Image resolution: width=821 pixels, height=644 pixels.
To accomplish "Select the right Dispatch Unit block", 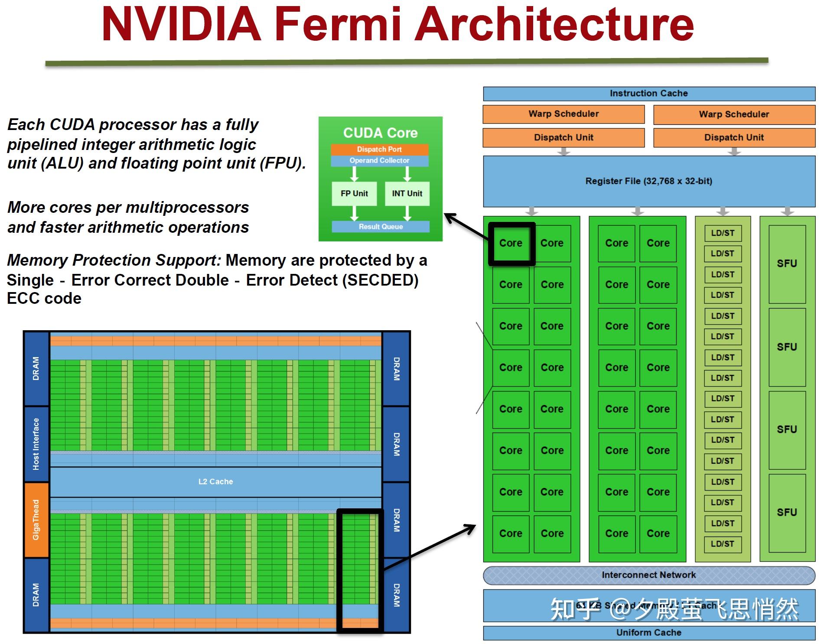I will coord(734,137).
